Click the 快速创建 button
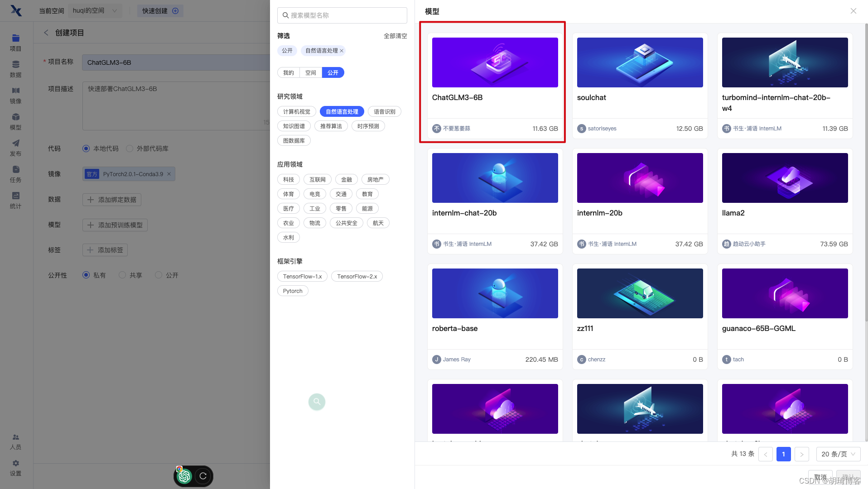The image size is (868, 489). coord(160,11)
